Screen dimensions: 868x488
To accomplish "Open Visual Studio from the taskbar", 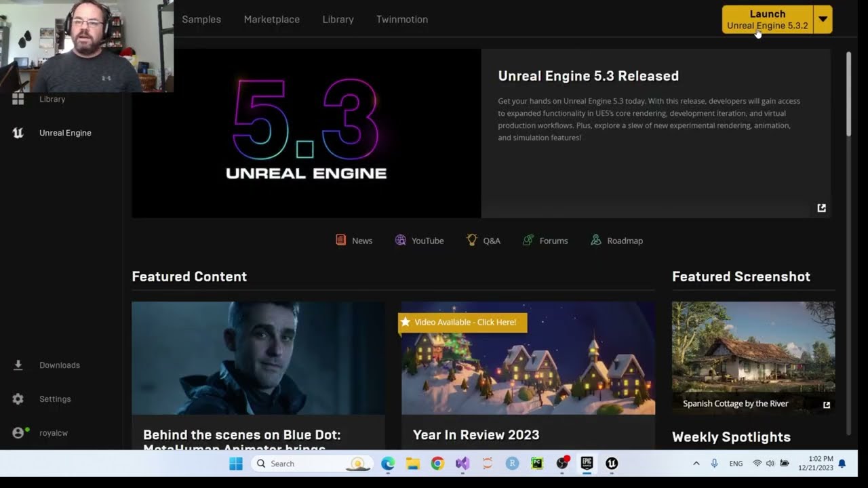I will point(462,464).
